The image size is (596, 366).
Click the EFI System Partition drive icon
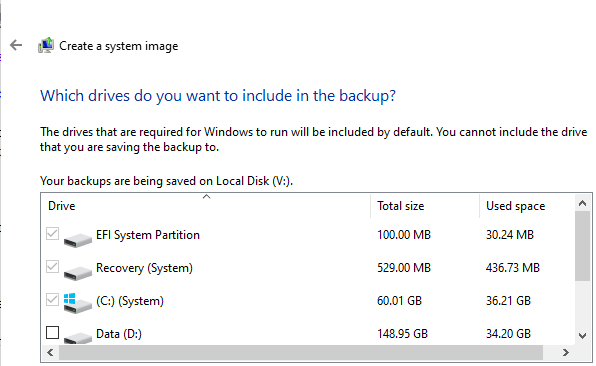78,240
